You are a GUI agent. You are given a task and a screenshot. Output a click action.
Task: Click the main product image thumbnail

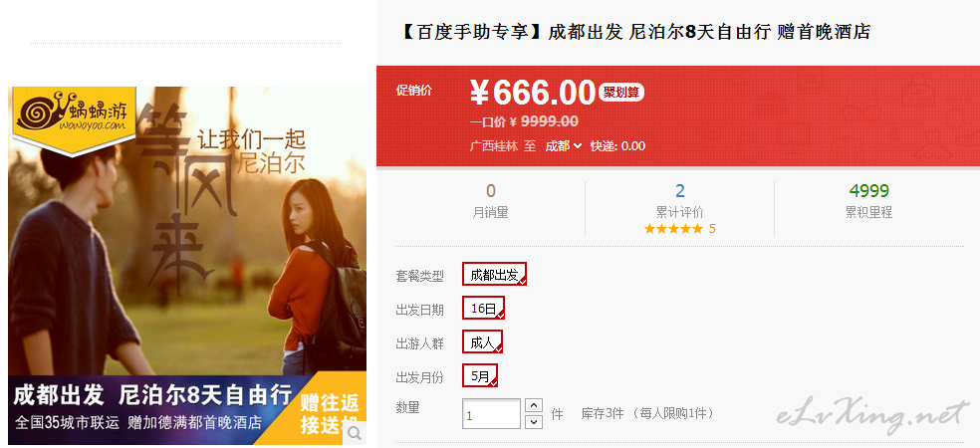click(x=187, y=266)
